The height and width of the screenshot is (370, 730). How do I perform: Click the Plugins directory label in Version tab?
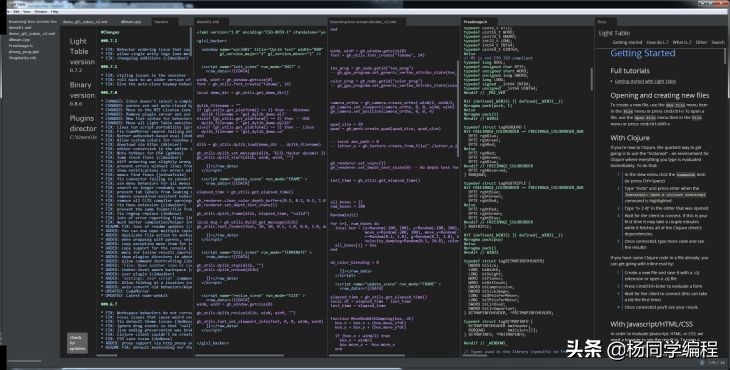pos(83,123)
